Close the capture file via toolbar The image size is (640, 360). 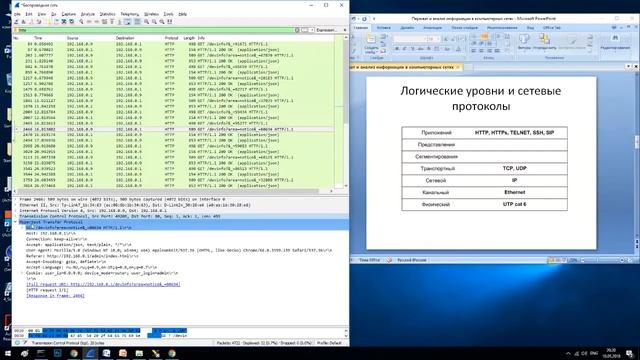click(64, 22)
